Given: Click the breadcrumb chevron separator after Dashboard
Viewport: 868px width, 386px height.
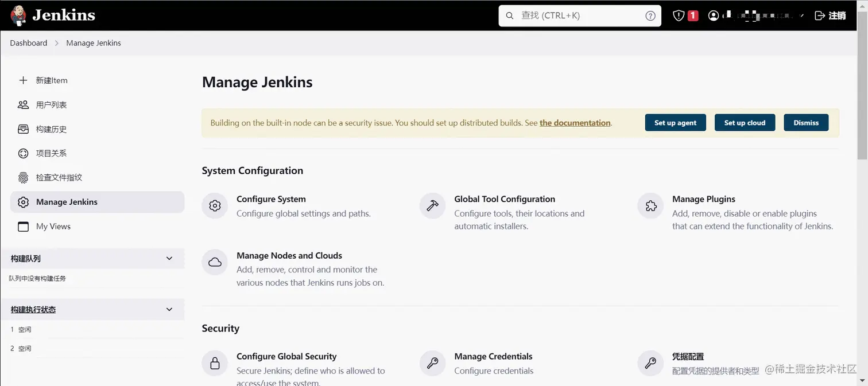Looking at the screenshot, I should (x=57, y=43).
